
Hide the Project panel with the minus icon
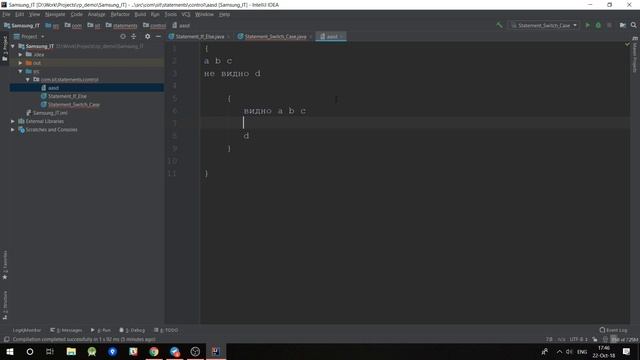point(158,36)
